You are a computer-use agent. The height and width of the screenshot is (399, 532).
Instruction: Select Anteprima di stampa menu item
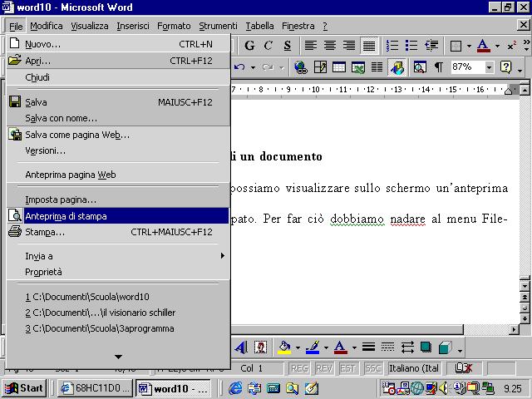click(118, 216)
